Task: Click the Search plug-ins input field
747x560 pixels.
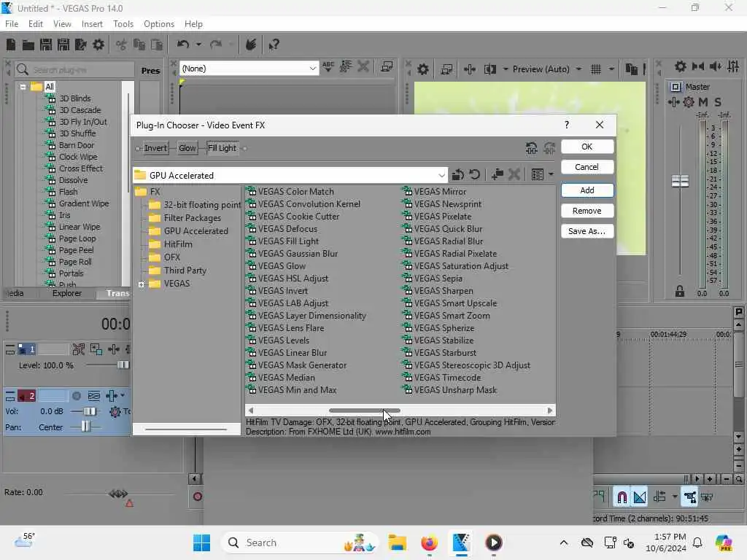Action: pyautogui.click(x=74, y=69)
